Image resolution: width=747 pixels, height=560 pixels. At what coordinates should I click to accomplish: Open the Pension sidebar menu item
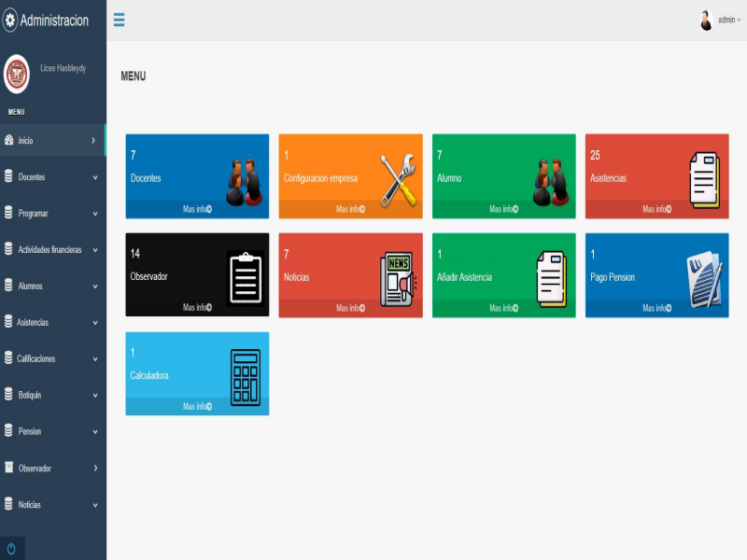[x=52, y=431]
